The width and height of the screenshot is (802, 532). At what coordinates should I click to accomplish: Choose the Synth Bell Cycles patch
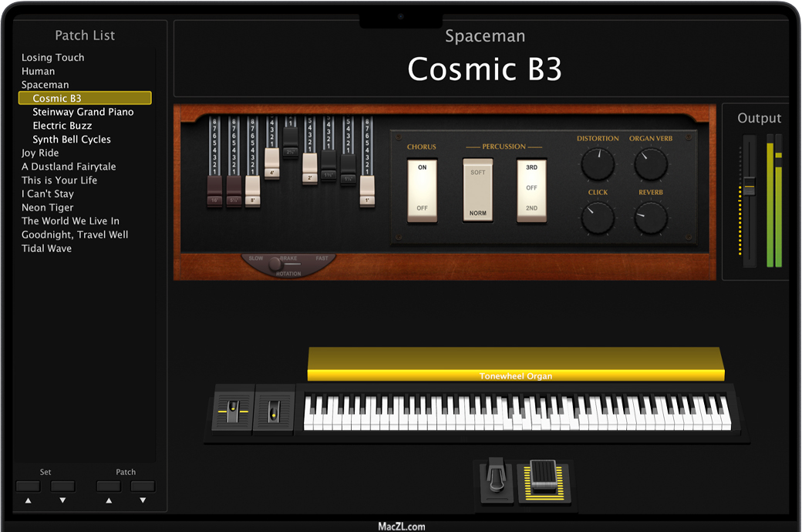click(x=72, y=140)
